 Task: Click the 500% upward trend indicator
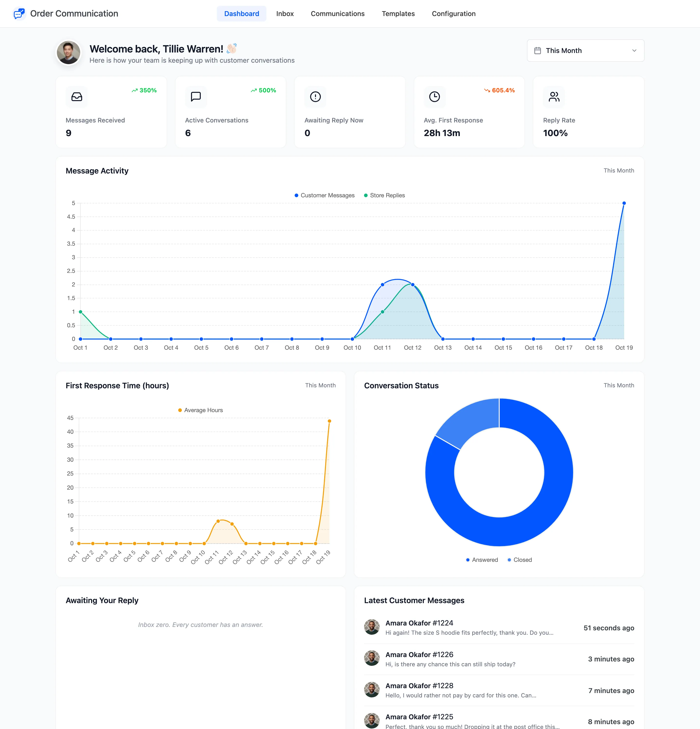pos(263,90)
